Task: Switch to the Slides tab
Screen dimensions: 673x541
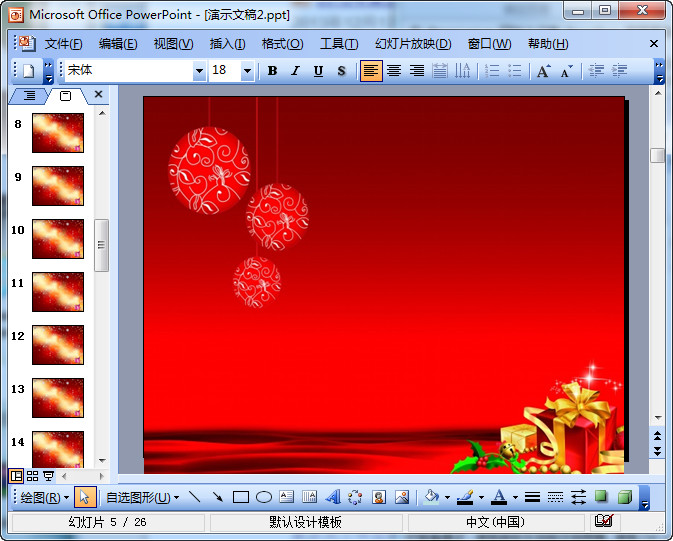Action: pyautogui.click(x=65, y=96)
